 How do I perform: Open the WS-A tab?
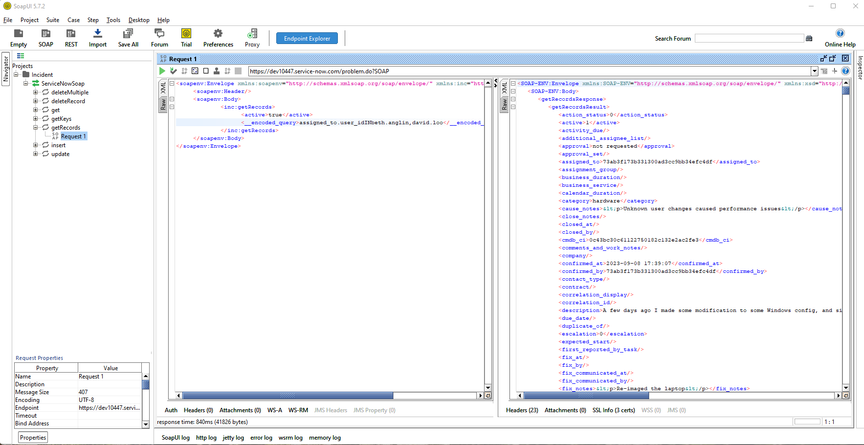(x=274, y=410)
